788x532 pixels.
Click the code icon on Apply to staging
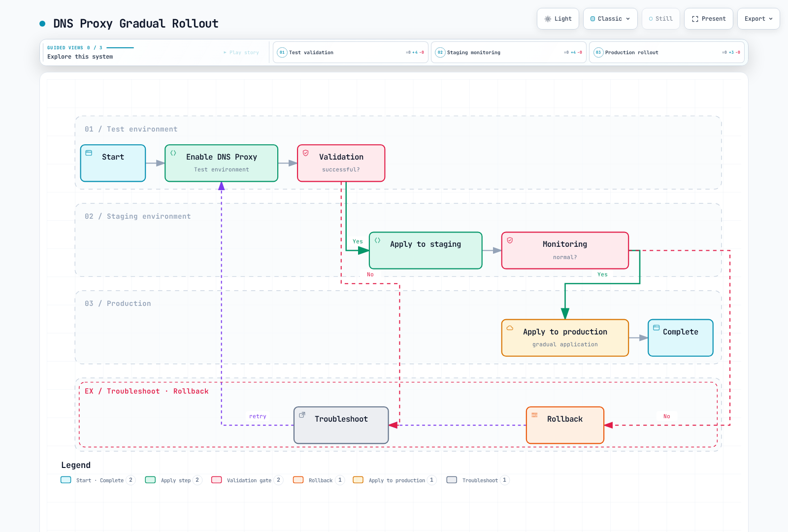378,240
